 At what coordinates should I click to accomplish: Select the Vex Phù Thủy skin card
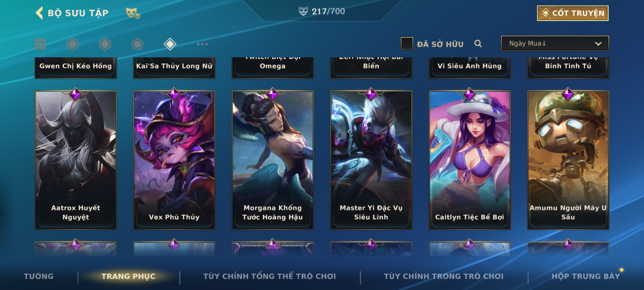point(174,160)
